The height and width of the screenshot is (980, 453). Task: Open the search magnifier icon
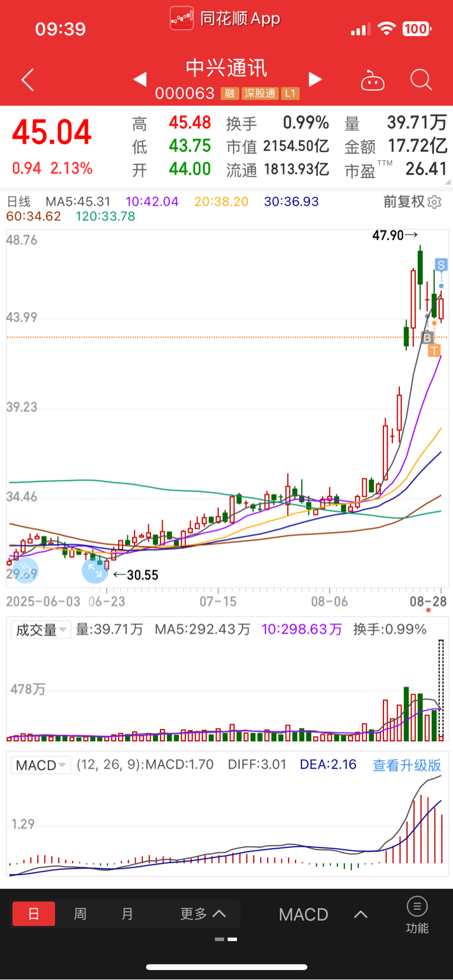click(421, 80)
